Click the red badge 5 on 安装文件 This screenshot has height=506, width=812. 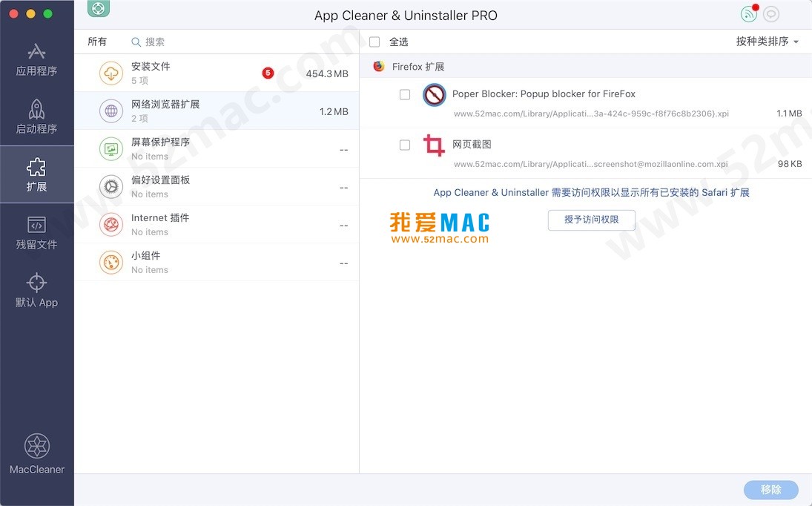[x=268, y=73]
